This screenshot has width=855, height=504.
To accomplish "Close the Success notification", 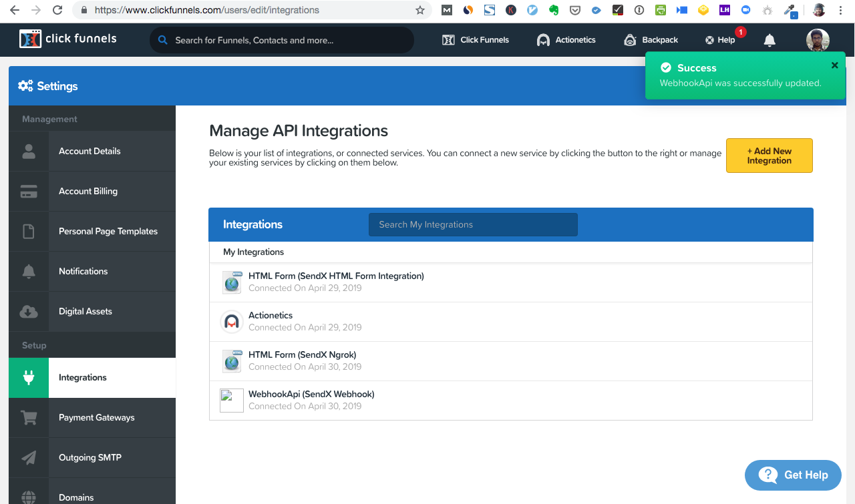I will 834,65.
